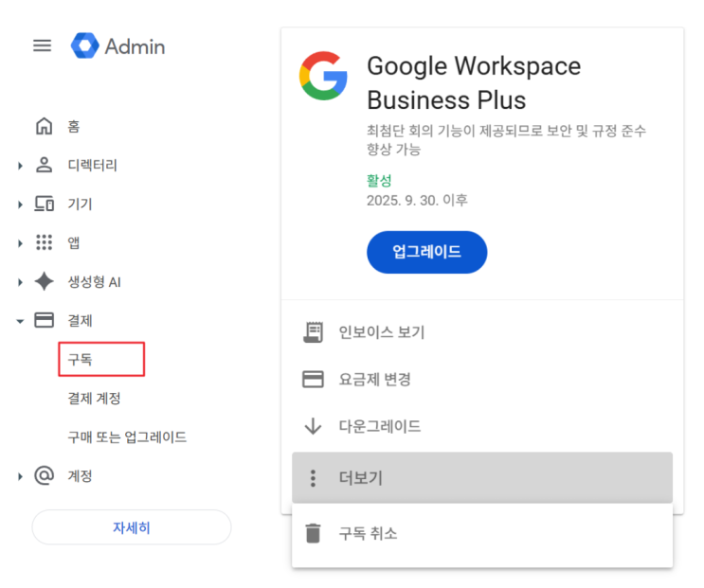Click the 다운그레이드 down arrow icon

tap(313, 426)
